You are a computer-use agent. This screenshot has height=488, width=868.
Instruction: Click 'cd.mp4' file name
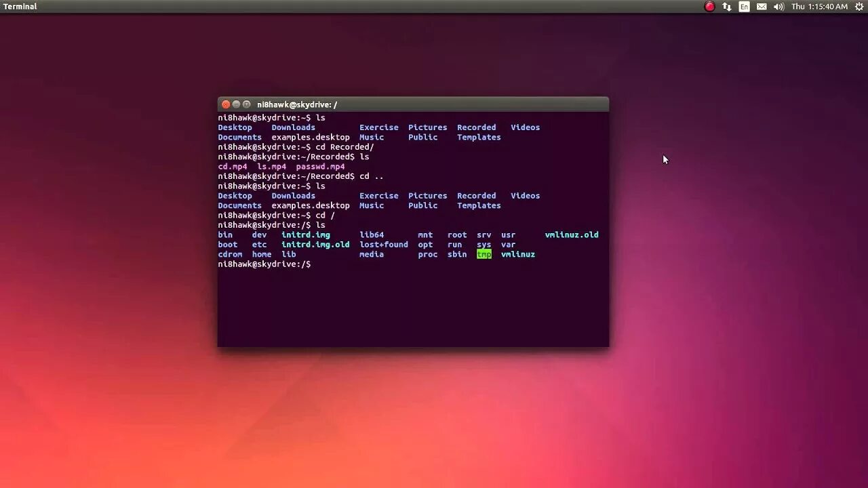click(233, 167)
